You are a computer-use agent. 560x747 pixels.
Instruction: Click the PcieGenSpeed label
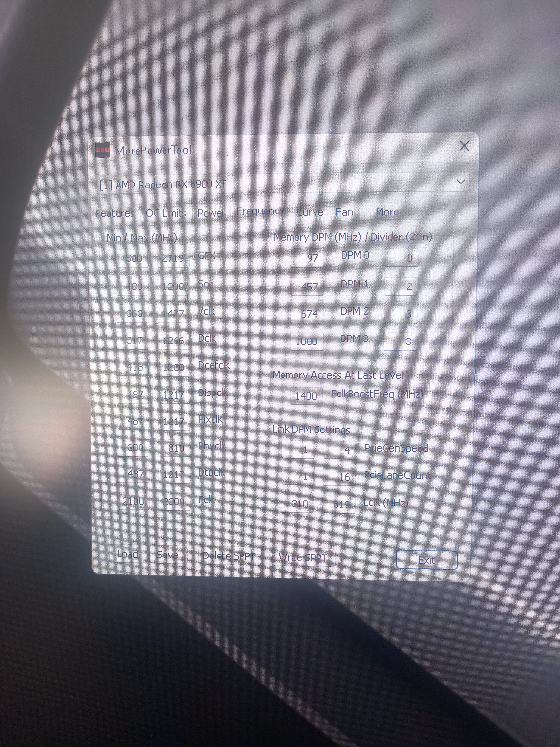(x=396, y=448)
